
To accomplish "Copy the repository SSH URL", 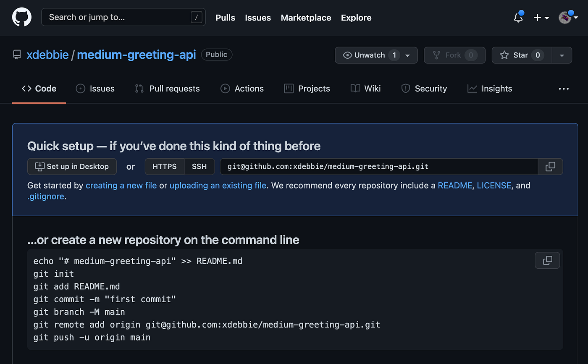I will [x=550, y=167].
